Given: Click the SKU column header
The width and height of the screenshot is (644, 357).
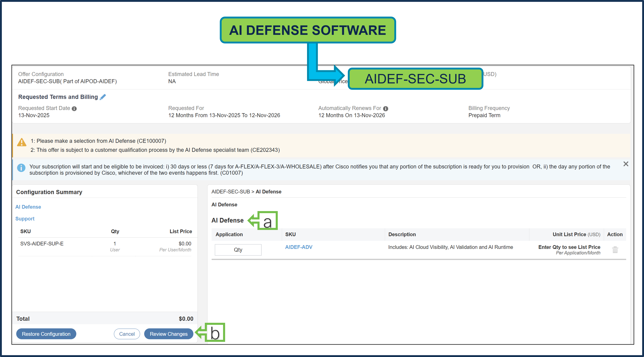Looking at the screenshot, I should coord(290,234).
